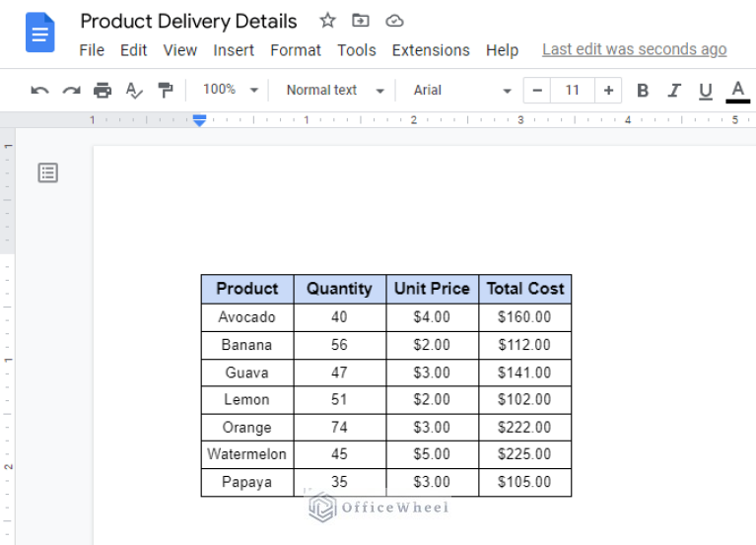Open the Extensions menu
The image size is (756, 545).
pyautogui.click(x=431, y=50)
